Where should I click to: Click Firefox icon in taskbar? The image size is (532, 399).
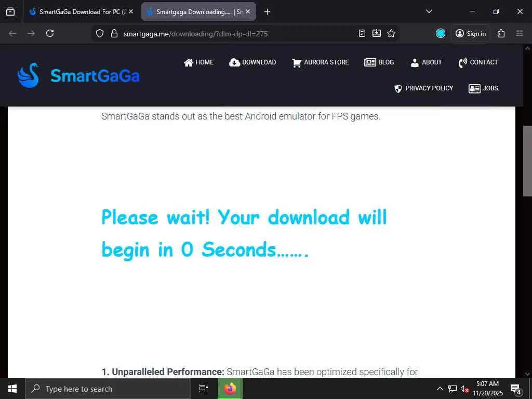tap(230, 389)
